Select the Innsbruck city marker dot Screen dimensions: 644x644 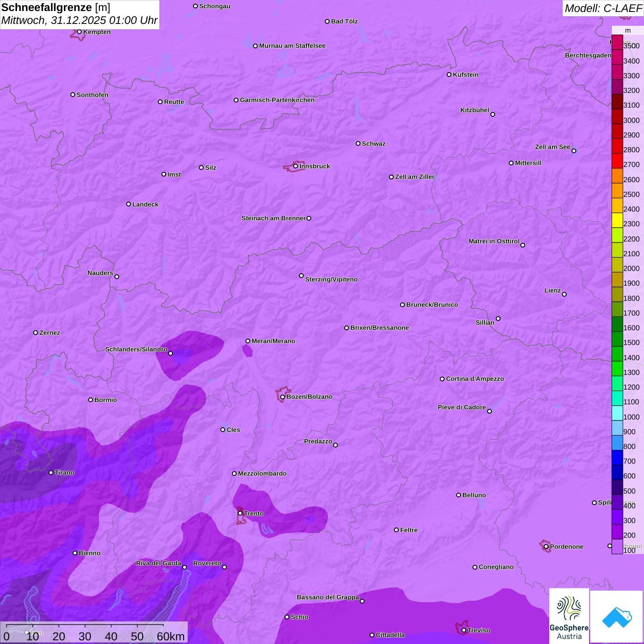click(296, 166)
